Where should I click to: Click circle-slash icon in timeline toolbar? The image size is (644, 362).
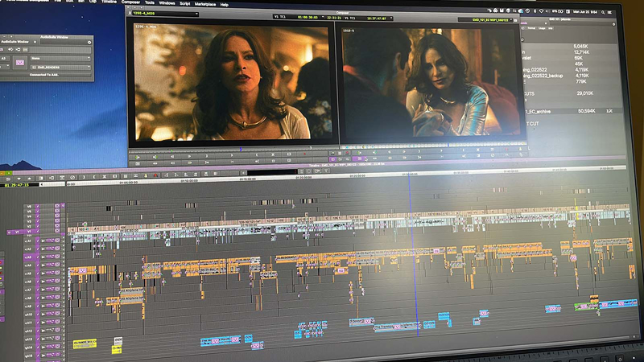tap(72, 177)
